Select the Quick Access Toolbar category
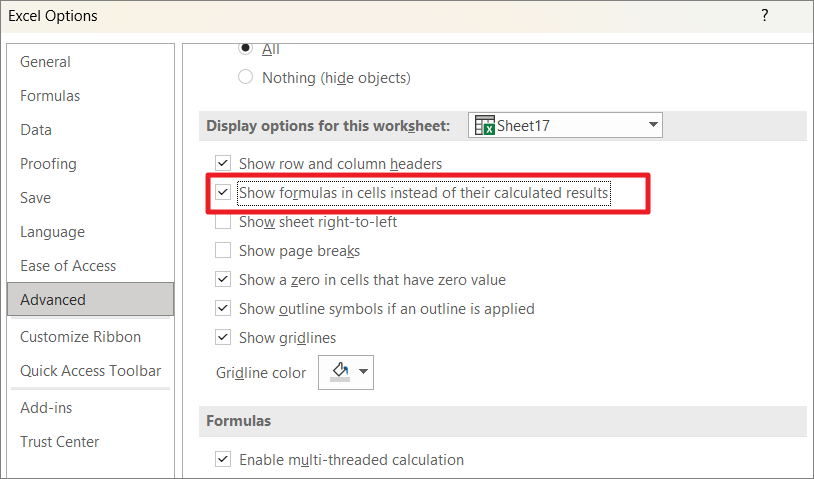814x479 pixels. [x=90, y=371]
